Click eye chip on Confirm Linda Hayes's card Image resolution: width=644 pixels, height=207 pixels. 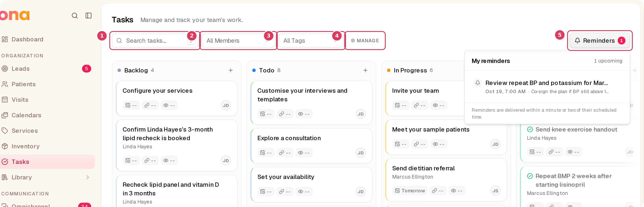(169, 161)
